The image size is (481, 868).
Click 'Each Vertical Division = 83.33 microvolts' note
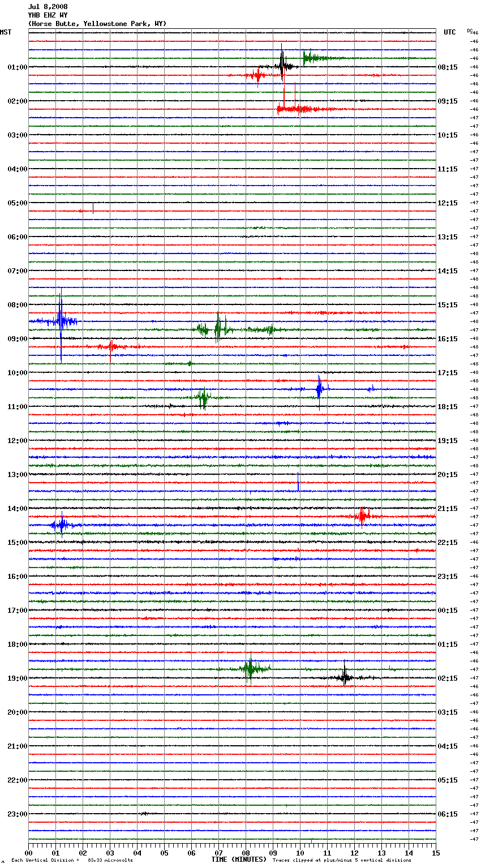72,860
